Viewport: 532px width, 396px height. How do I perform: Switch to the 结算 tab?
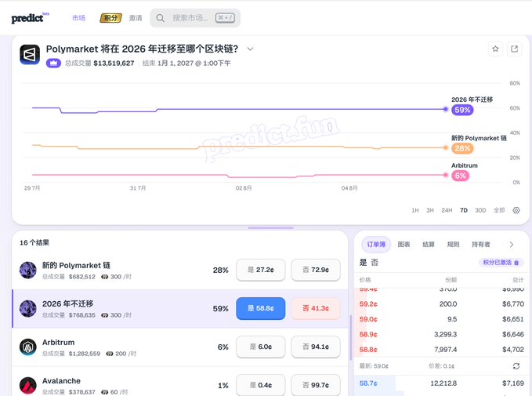[x=429, y=245]
